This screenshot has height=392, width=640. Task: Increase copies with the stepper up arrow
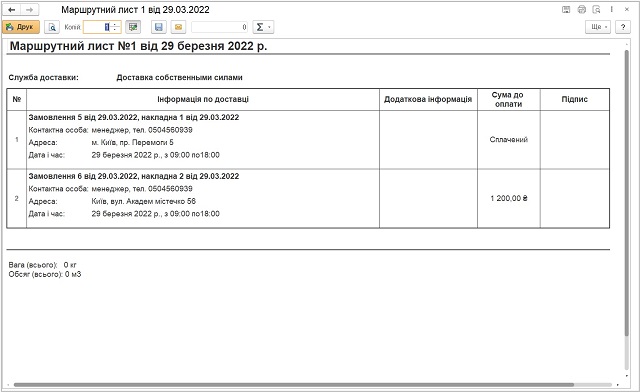click(x=116, y=24)
